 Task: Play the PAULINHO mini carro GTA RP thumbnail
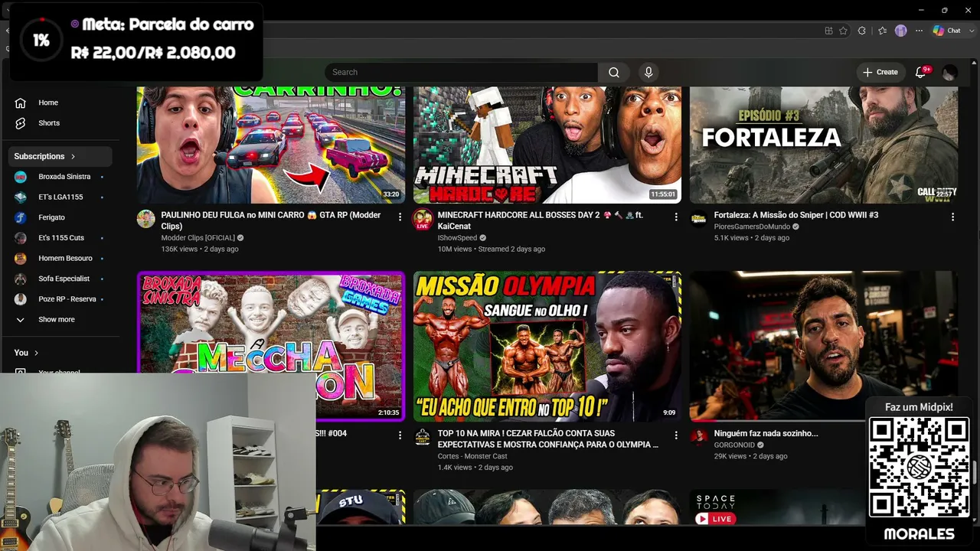(271, 144)
